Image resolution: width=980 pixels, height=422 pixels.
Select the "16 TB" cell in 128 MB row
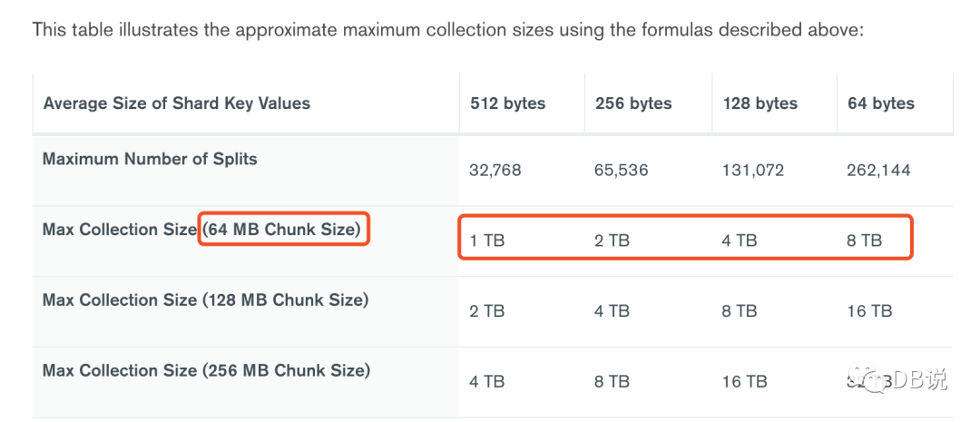[869, 311]
